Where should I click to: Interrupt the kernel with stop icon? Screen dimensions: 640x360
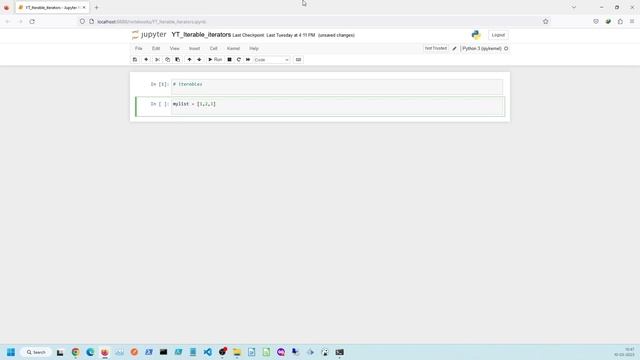pyautogui.click(x=229, y=60)
